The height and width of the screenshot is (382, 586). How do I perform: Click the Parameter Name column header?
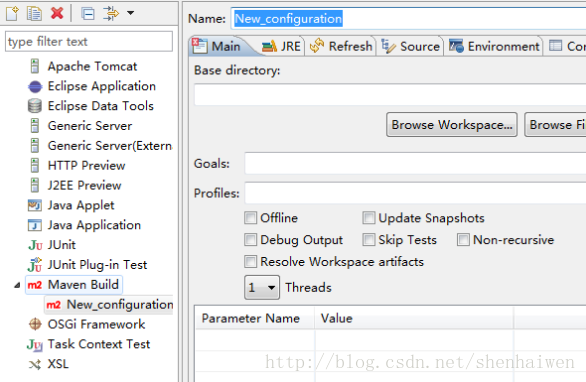255,318
